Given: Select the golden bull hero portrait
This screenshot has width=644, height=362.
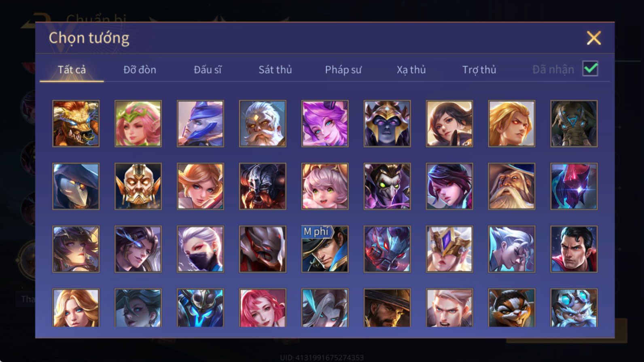Looking at the screenshot, I should (x=76, y=124).
